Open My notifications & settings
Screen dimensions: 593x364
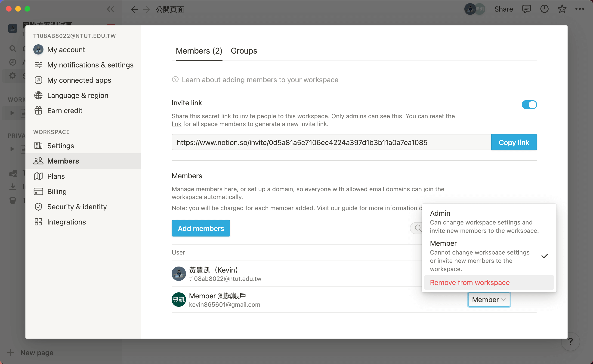pyautogui.click(x=83, y=65)
